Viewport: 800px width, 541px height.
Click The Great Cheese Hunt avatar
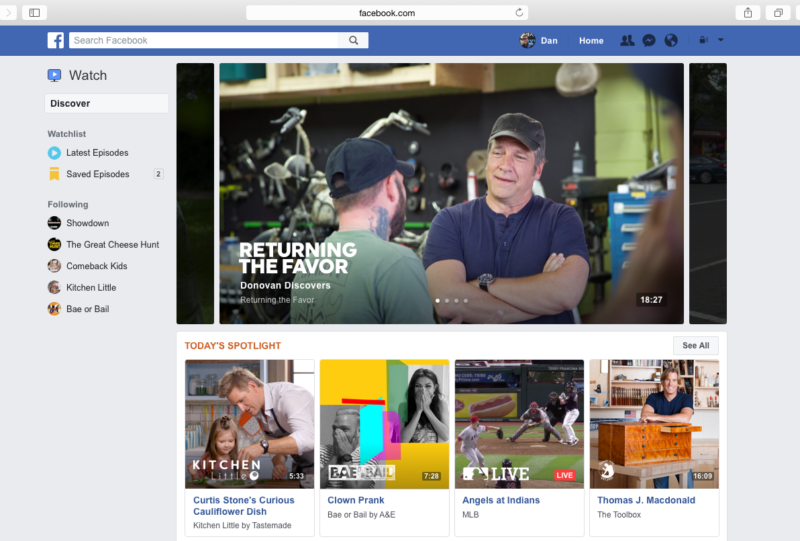pyautogui.click(x=54, y=244)
